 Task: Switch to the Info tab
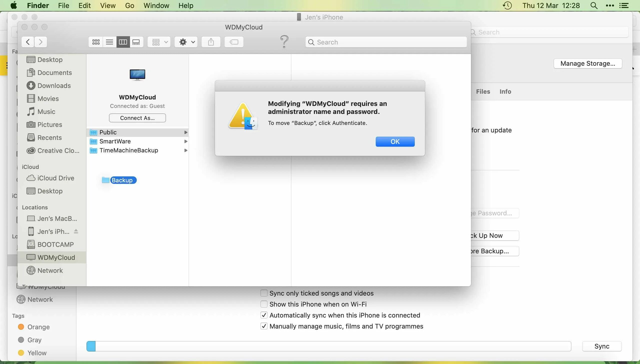pyautogui.click(x=505, y=91)
